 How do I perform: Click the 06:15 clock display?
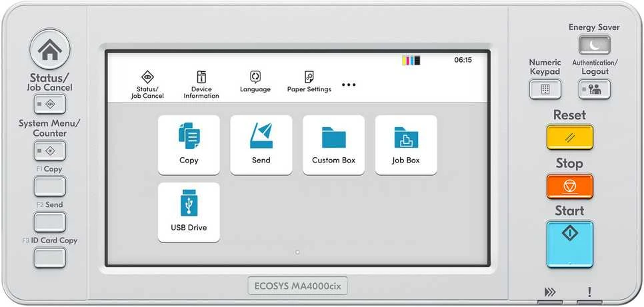click(463, 60)
